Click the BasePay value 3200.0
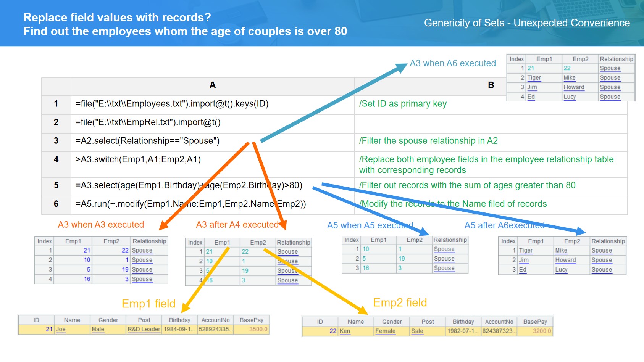The width and height of the screenshot is (644, 362). click(542, 331)
